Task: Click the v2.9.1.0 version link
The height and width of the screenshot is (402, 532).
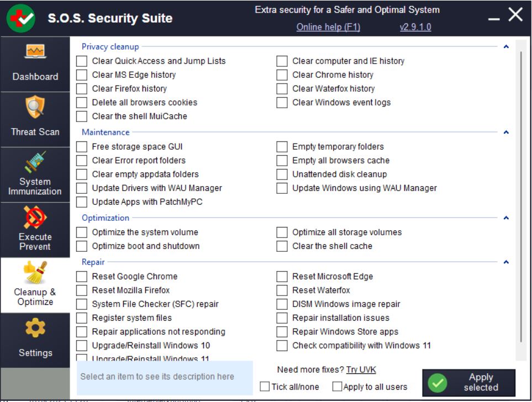Action: (415, 27)
